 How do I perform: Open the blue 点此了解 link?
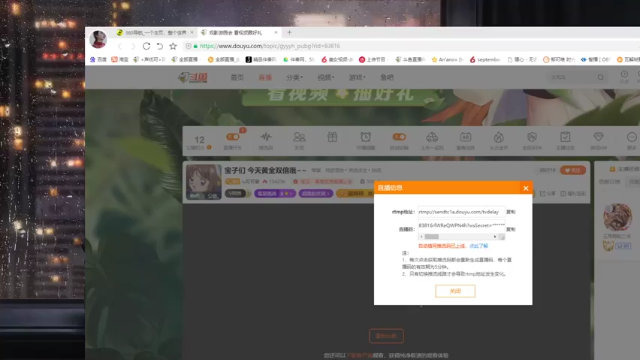click(x=479, y=246)
